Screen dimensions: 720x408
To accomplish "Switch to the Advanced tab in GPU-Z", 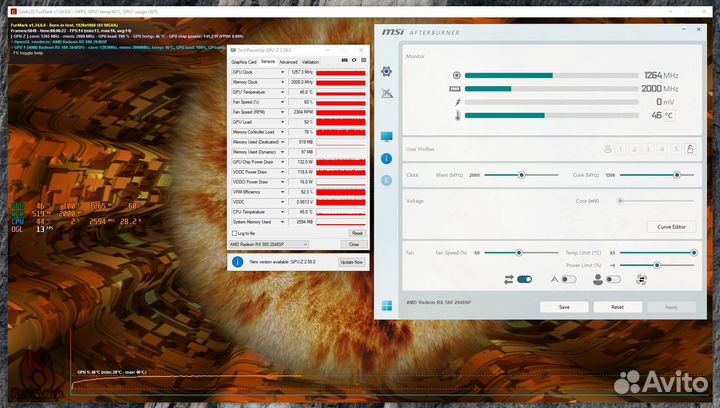I will 288,62.
